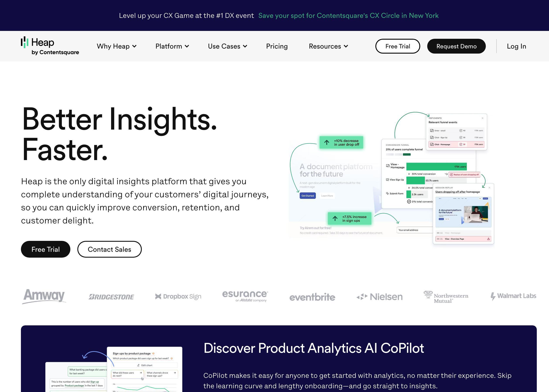Expand the Platform dropdown menu
549x392 pixels.
[171, 46]
